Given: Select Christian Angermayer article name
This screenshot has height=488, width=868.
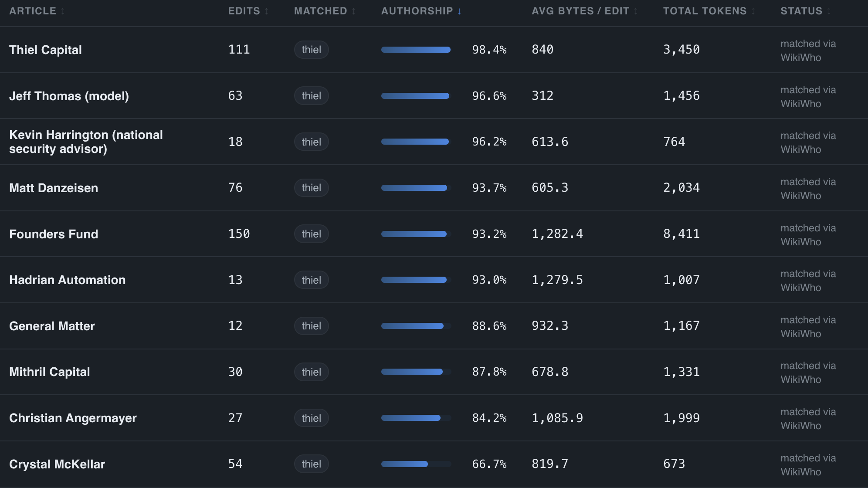Looking at the screenshot, I should coord(73,418).
